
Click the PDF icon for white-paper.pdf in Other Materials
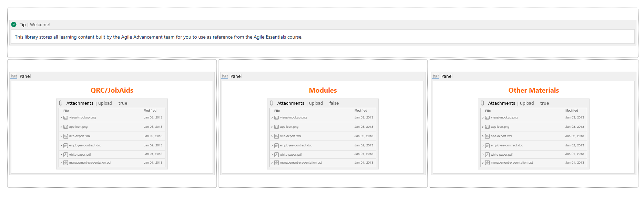tap(487, 155)
